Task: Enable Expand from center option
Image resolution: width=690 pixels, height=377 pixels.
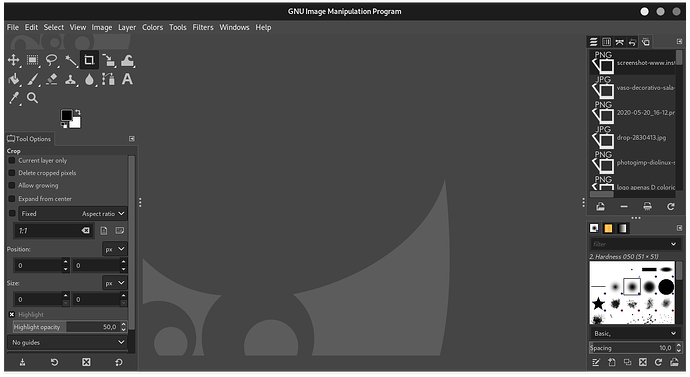Action: click(x=12, y=199)
